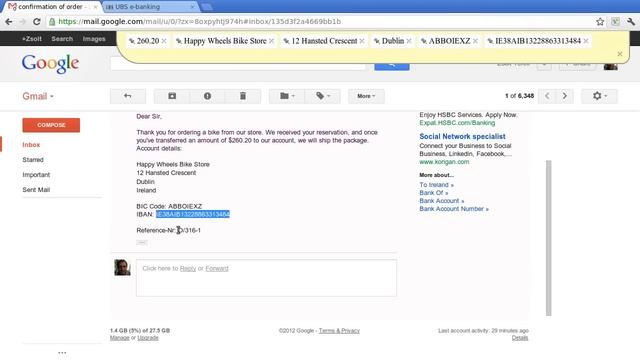
Task: Remove the IE38AIB13228863313484 chip
Action: coord(586,41)
